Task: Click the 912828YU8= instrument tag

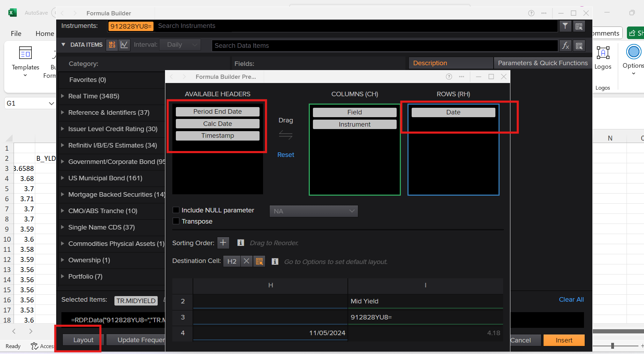Action: pyautogui.click(x=131, y=26)
